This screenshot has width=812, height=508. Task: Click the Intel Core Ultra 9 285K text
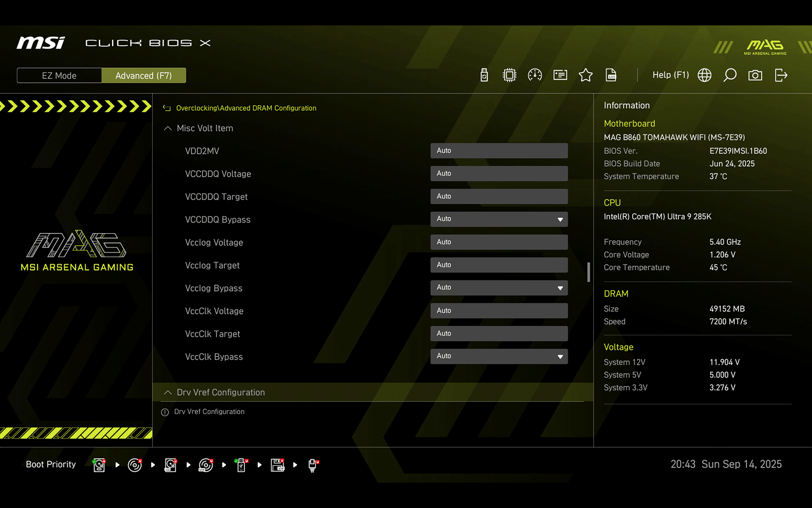pyautogui.click(x=658, y=216)
